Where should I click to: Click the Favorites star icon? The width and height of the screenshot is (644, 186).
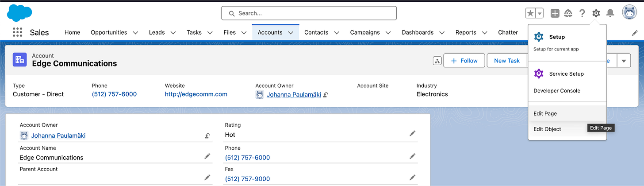[530, 13]
